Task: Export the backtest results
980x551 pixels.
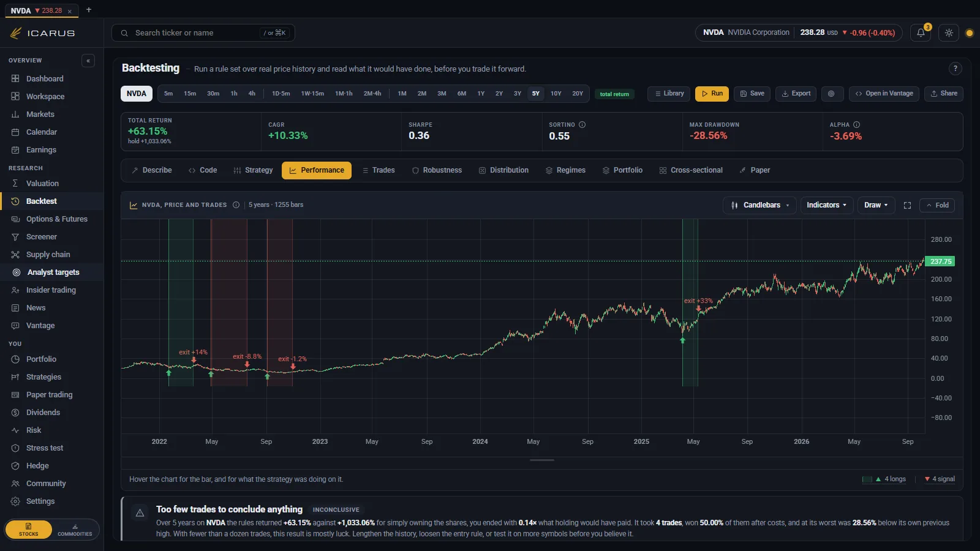Action: coord(796,94)
